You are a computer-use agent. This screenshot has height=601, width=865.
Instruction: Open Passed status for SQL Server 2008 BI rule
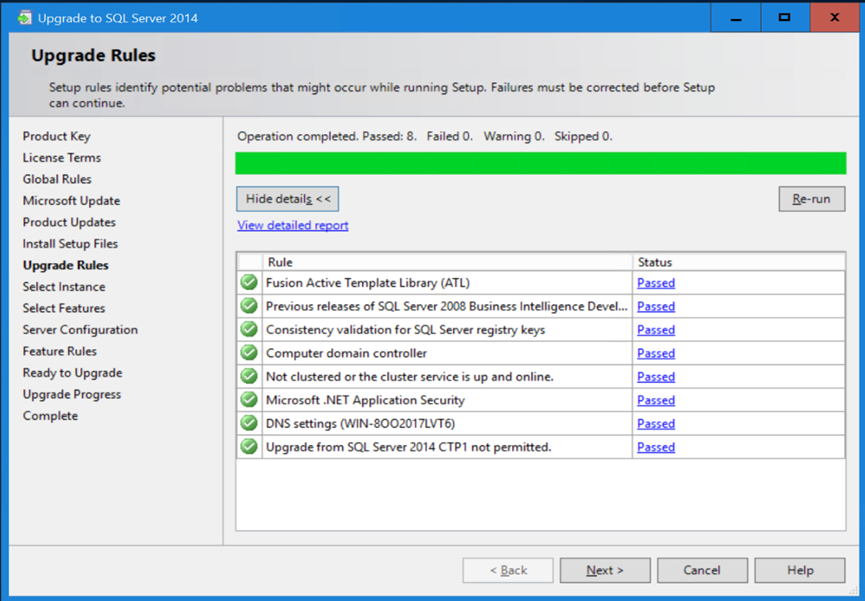coord(656,306)
